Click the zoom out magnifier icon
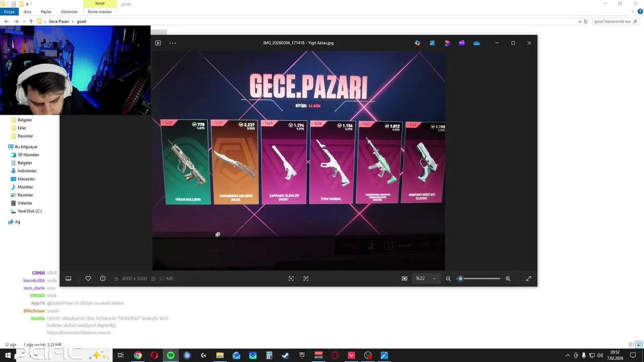644x362 pixels. click(448, 279)
